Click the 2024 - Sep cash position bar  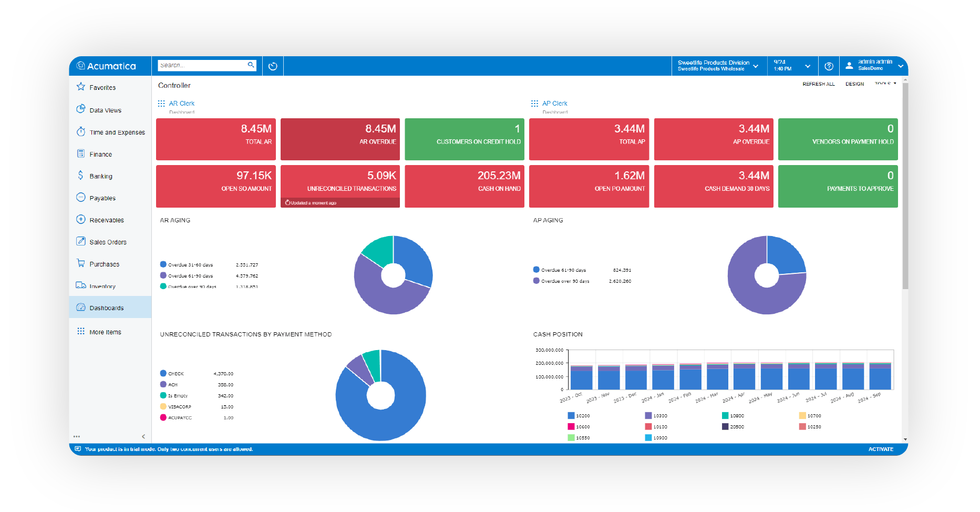(x=880, y=376)
